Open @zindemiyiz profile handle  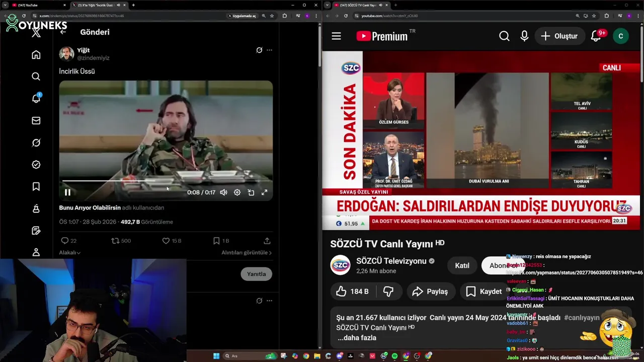[93, 58]
